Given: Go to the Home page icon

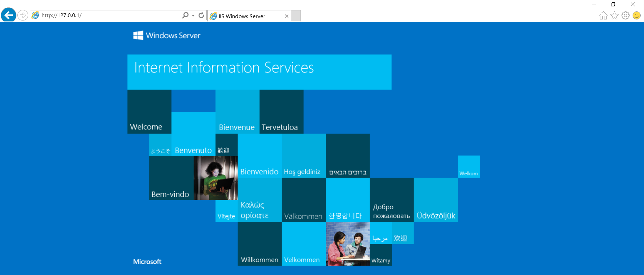Looking at the screenshot, I should point(603,15).
